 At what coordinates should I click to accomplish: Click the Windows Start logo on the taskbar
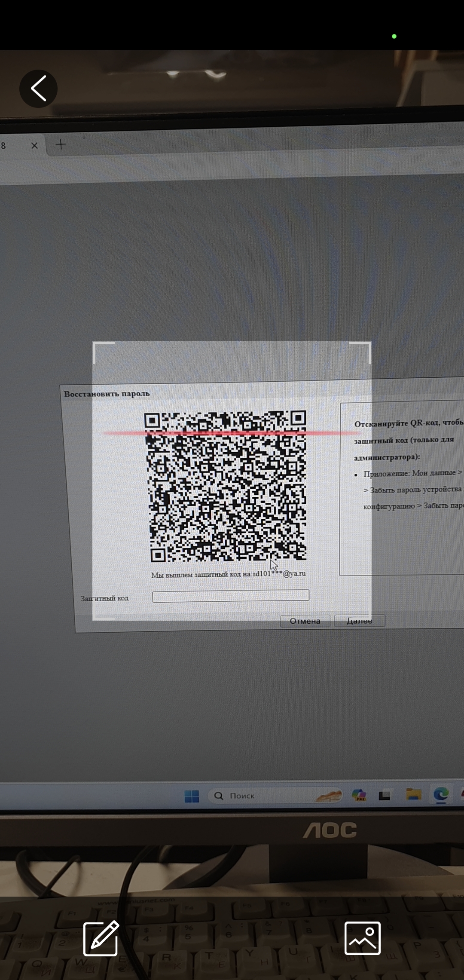192,796
